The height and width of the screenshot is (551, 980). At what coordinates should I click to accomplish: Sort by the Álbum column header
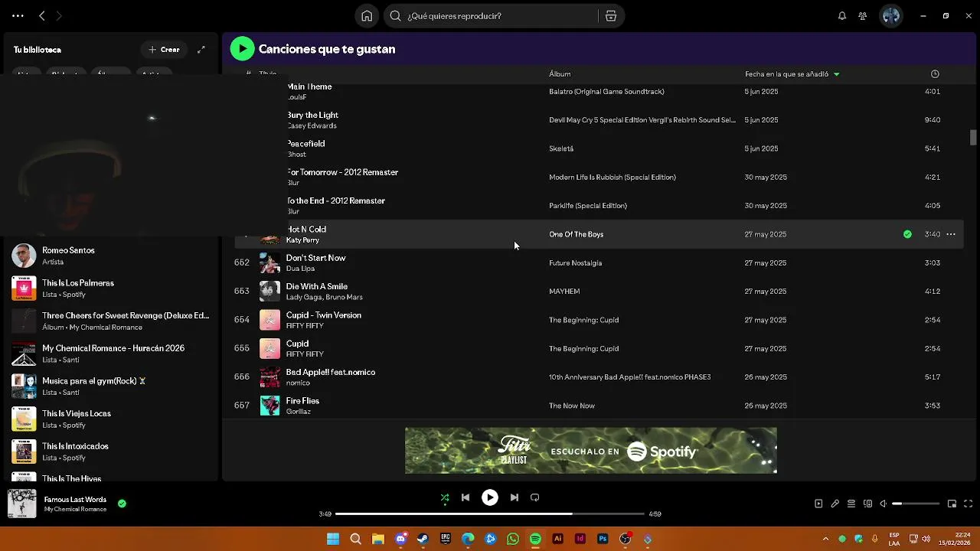pos(560,74)
